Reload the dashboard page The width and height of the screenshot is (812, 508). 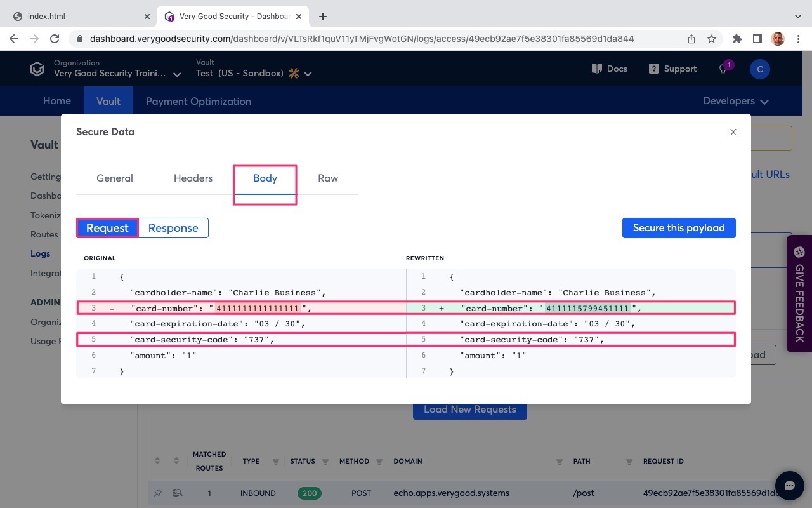point(55,39)
